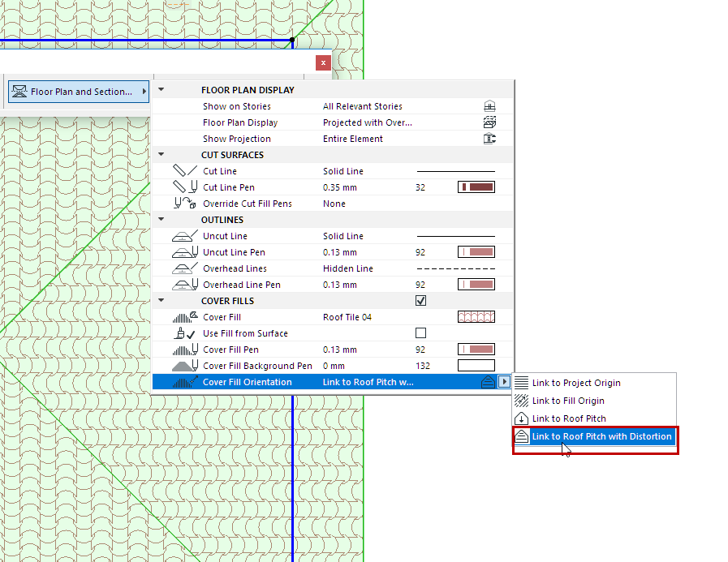Click the Cut Line Pen row icon
The image size is (728, 562).
click(185, 187)
